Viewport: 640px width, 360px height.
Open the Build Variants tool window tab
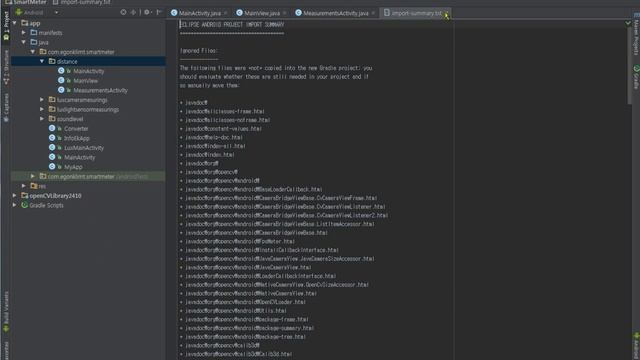[x=6, y=311]
